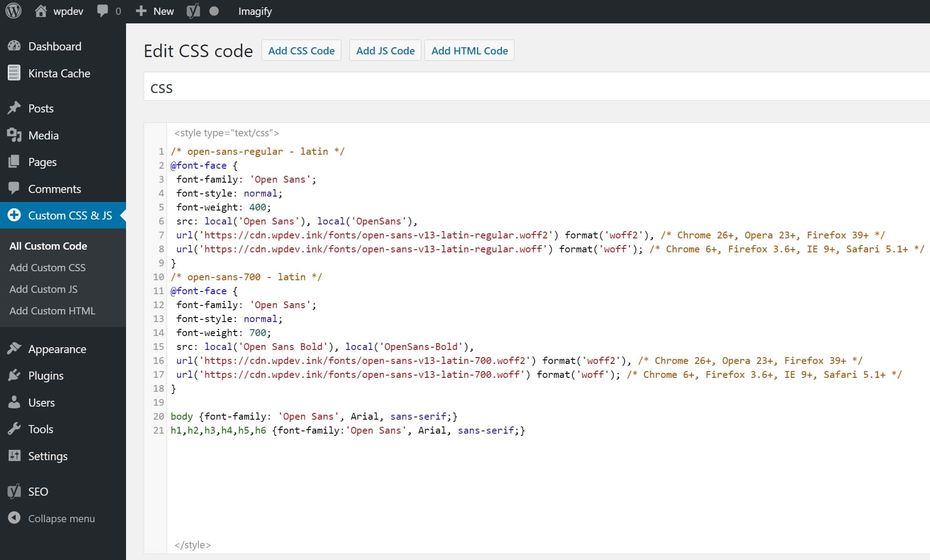Select the Media library icon
This screenshot has height=560, width=930.
[x=14, y=135]
